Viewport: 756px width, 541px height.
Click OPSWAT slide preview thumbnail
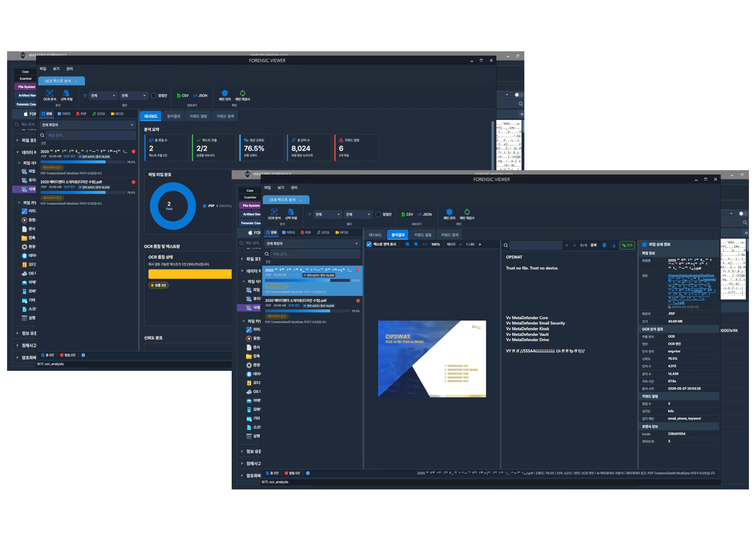pyautogui.click(x=432, y=359)
